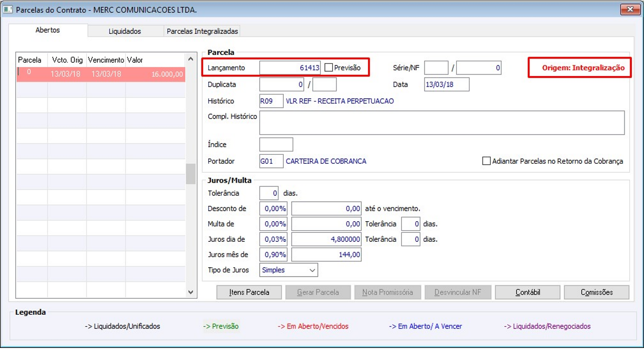The height and width of the screenshot is (349, 644).
Task: Open the Comissões button
Action: point(597,292)
